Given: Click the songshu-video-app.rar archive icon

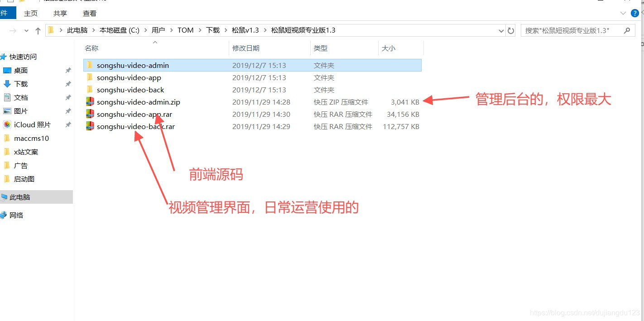Looking at the screenshot, I should pos(90,114).
